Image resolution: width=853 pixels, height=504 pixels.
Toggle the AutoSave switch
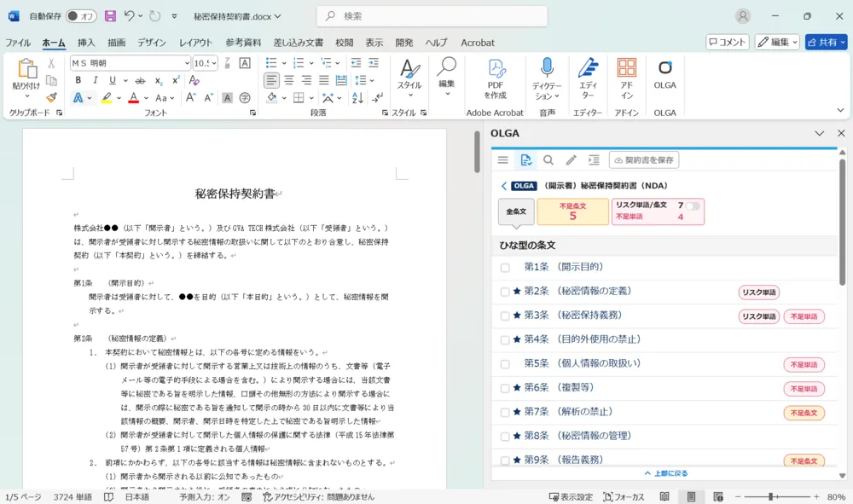tap(81, 16)
